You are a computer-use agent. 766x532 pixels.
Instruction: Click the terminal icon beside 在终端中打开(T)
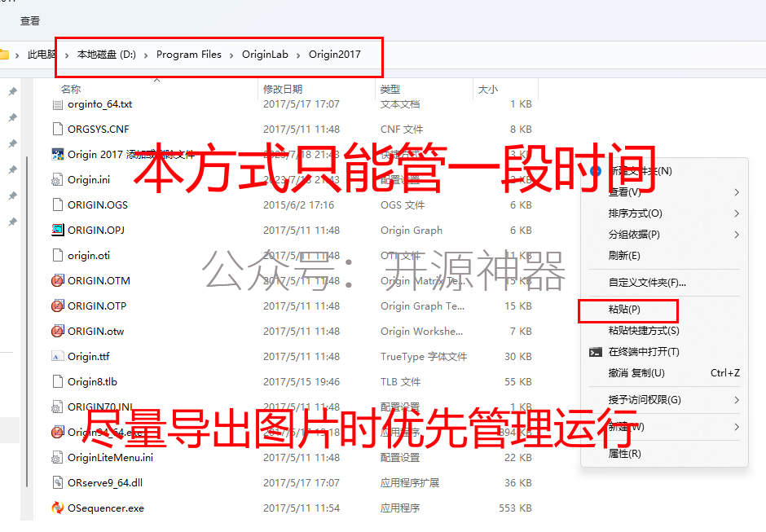tap(596, 352)
